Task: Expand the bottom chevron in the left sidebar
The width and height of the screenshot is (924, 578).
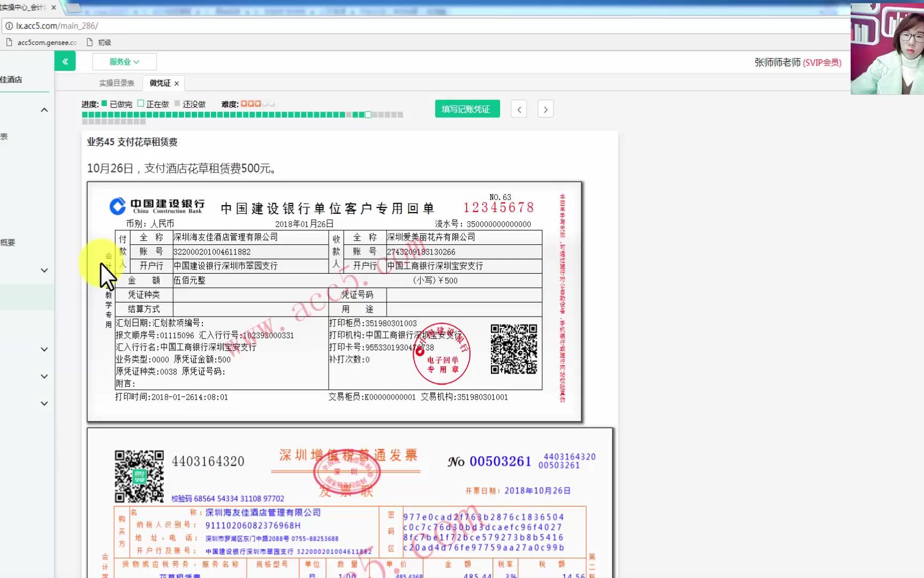Action: pos(44,403)
